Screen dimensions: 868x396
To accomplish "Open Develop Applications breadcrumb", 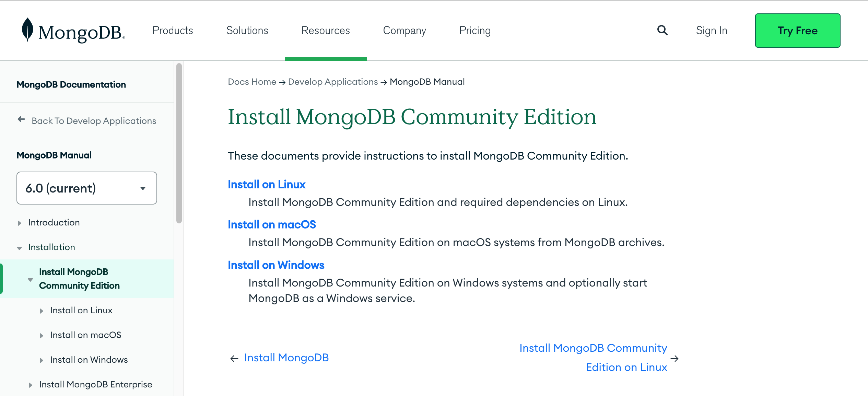I will (333, 82).
